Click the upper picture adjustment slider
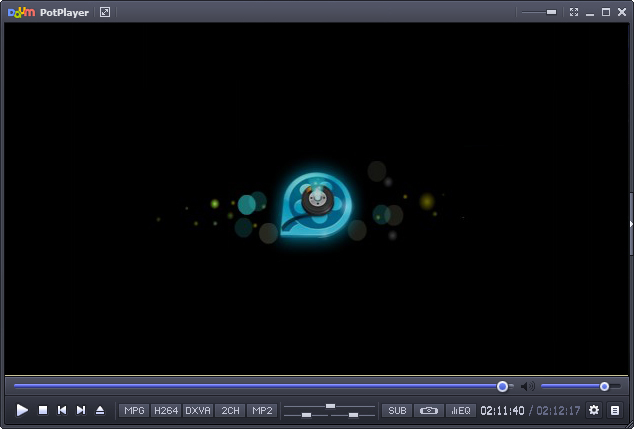 tap(330, 406)
